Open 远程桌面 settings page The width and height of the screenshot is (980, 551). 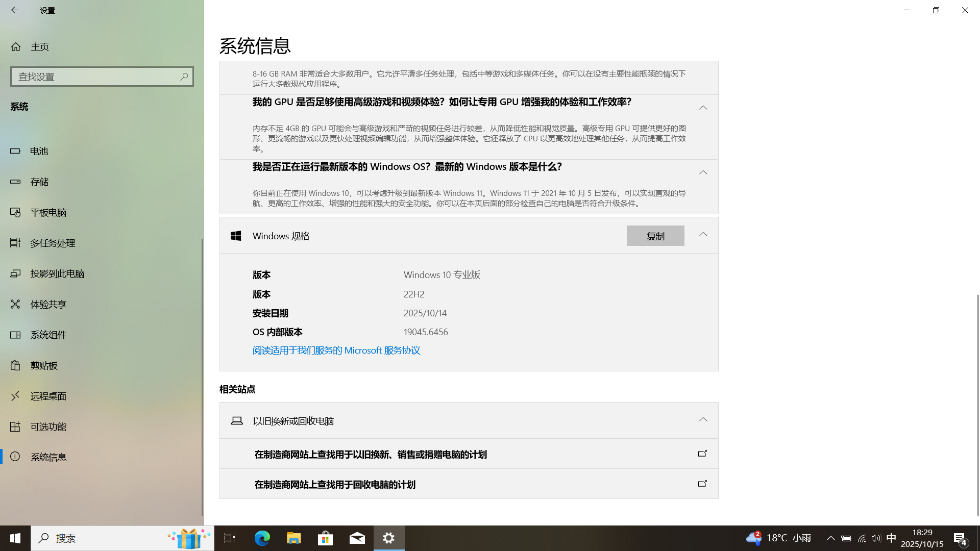click(x=48, y=396)
